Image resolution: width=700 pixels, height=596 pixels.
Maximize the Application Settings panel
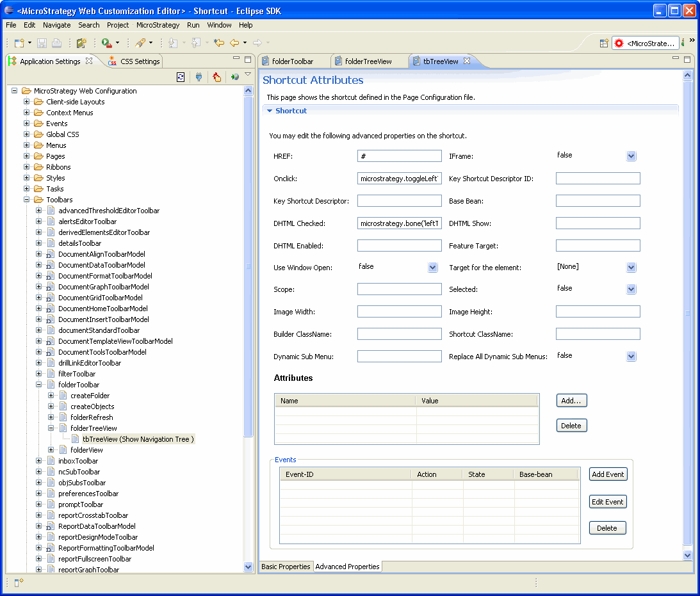coord(248,60)
